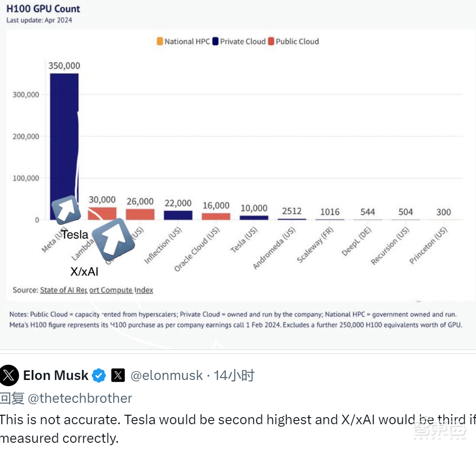Click the X logo profile avatar

tap(10, 376)
